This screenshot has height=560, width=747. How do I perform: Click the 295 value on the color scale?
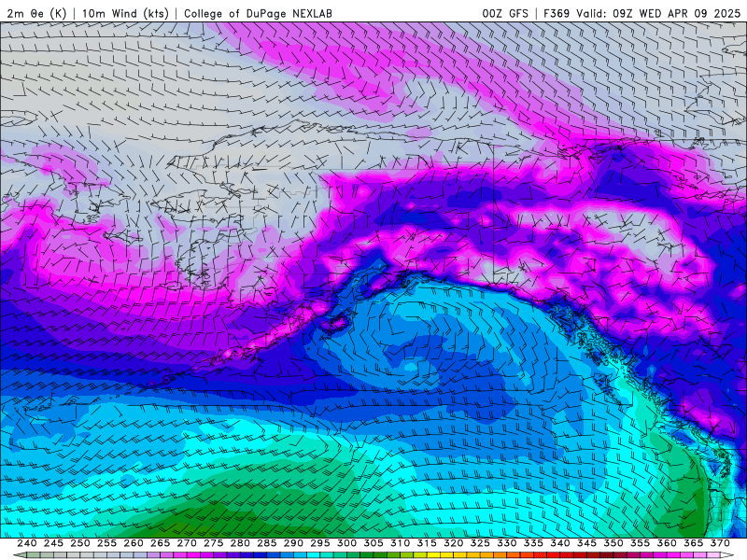(x=320, y=543)
